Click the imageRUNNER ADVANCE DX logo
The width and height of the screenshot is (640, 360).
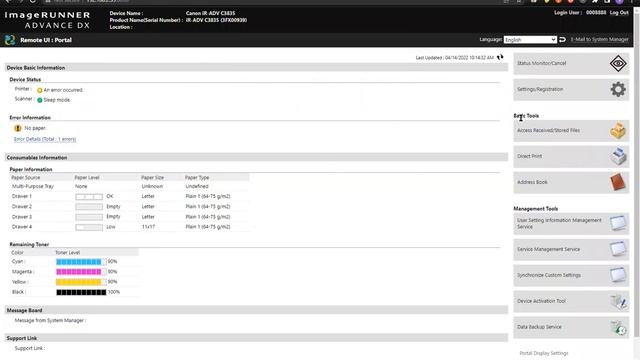coord(48,20)
